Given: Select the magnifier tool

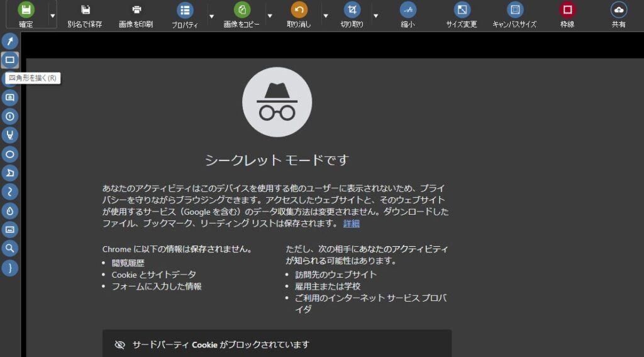Looking at the screenshot, I should click(10, 249).
